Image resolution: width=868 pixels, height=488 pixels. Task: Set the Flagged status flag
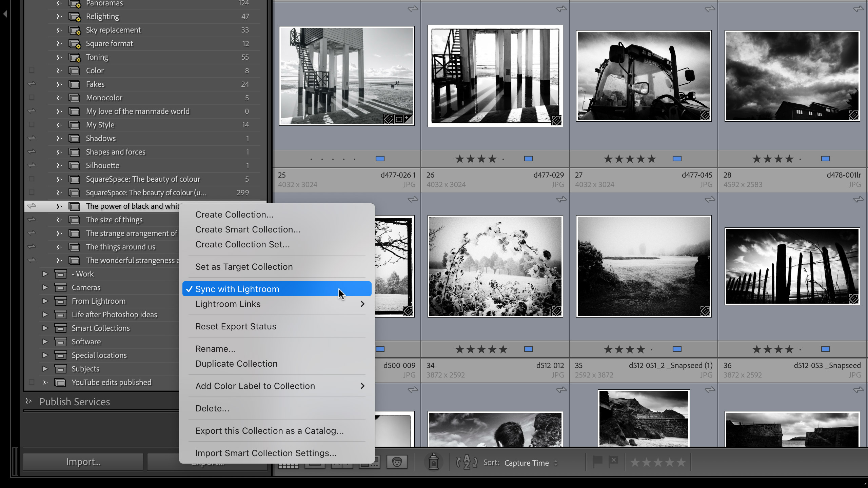597,462
